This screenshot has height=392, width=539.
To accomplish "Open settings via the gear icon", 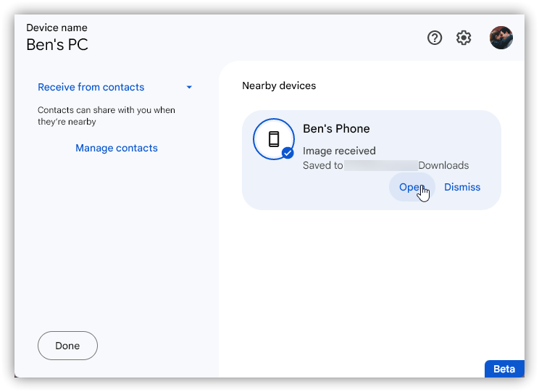I will pos(464,38).
